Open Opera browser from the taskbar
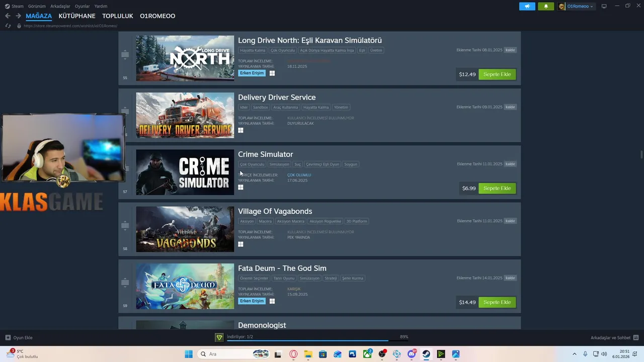Screen dimensions: 644x362 [293, 354]
